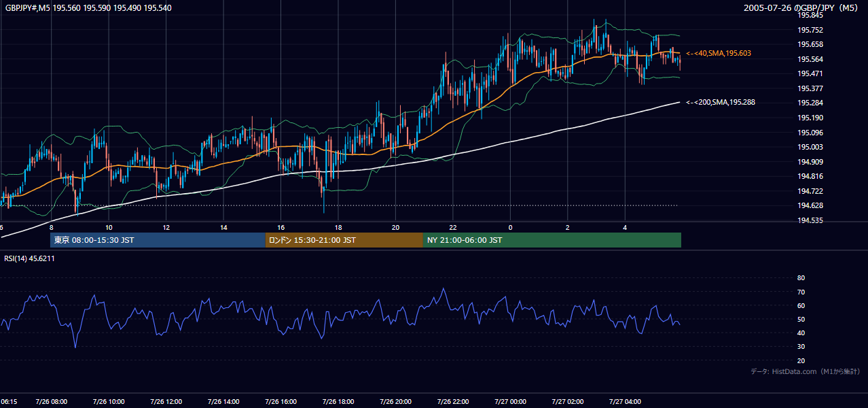Select the NY 21:00-06:00 JST session bar
The height and width of the screenshot is (408, 868).
[552, 240]
